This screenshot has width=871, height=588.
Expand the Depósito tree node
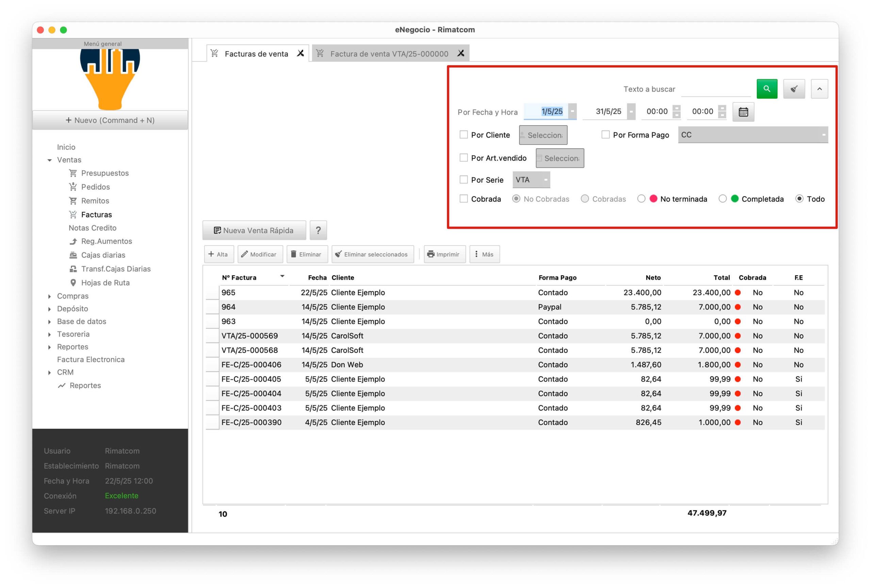(49, 309)
